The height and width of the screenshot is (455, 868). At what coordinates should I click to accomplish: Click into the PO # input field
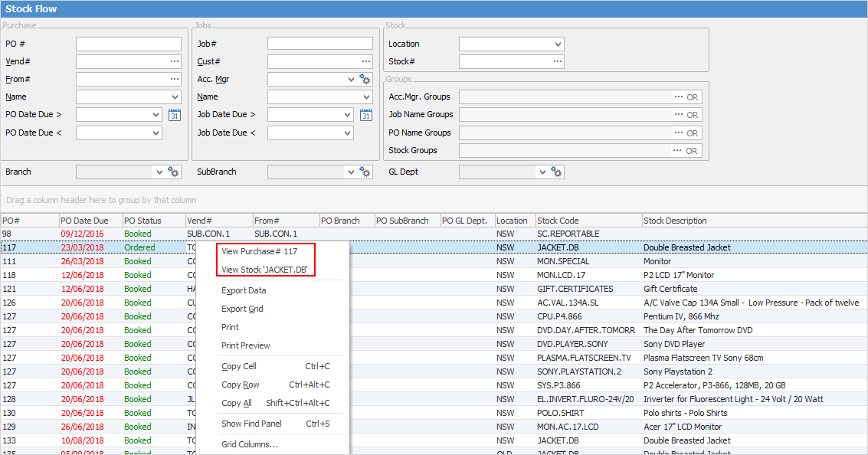(128, 44)
